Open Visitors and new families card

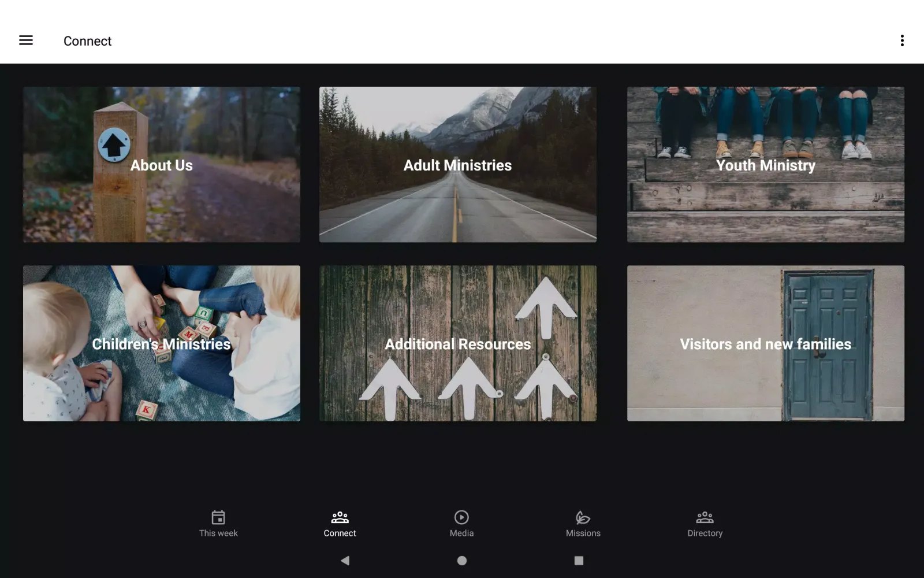tap(766, 343)
